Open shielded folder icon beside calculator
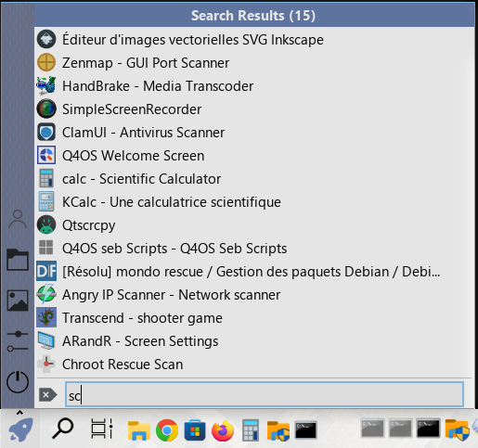The height and width of the screenshot is (448, 478). coord(278,430)
